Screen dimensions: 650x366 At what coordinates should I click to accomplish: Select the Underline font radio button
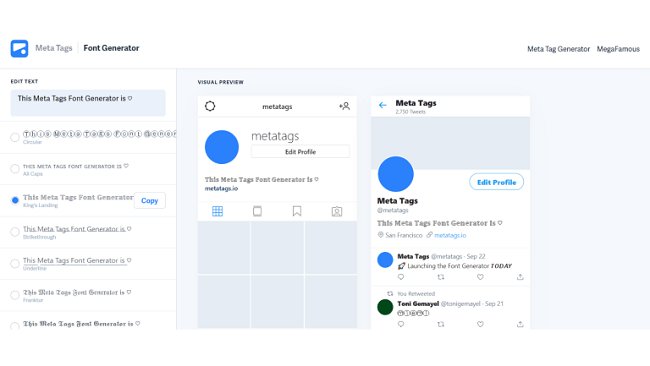click(x=15, y=263)
